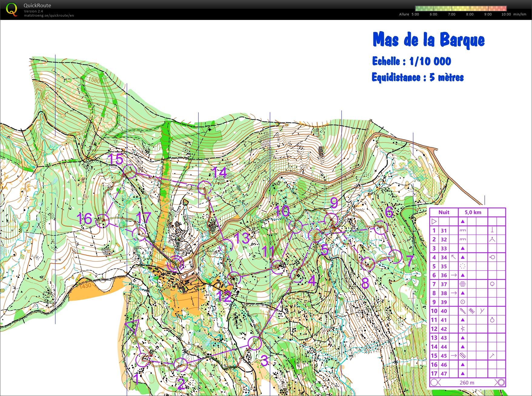Click the 'Nuit' header in the description table
This screenshot has height=396, width=532.
coord(444,212)
